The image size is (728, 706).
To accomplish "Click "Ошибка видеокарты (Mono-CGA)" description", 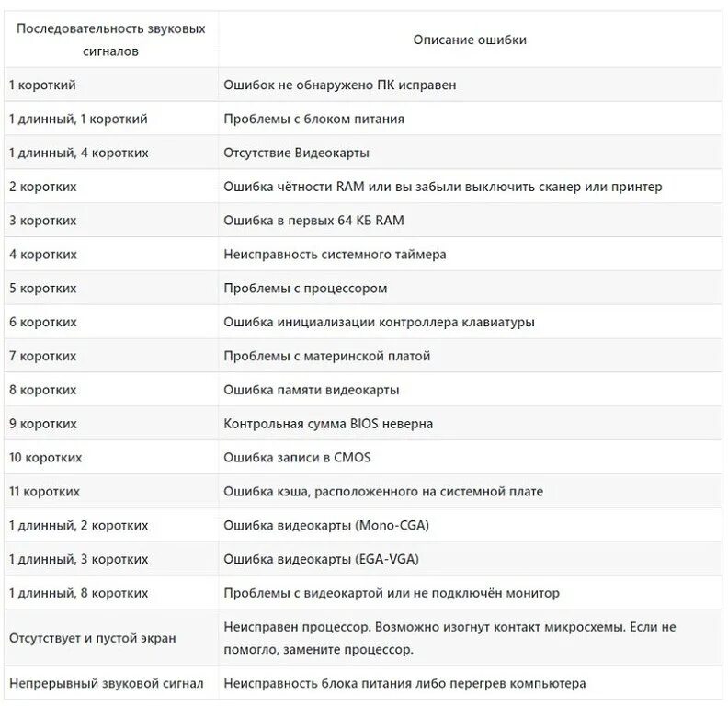I will tap(326, 526).
